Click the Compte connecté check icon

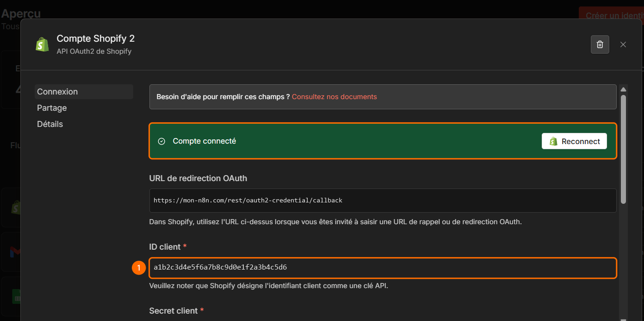(161, 141)
